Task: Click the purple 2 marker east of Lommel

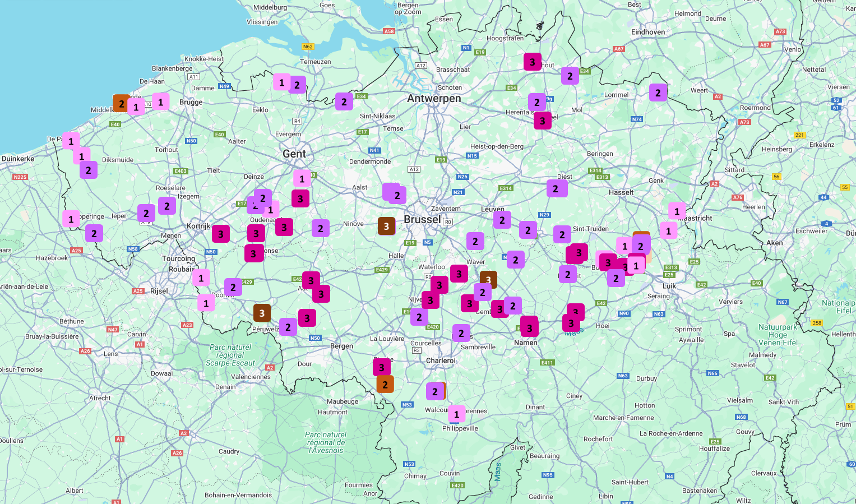Action: point(658,93)
